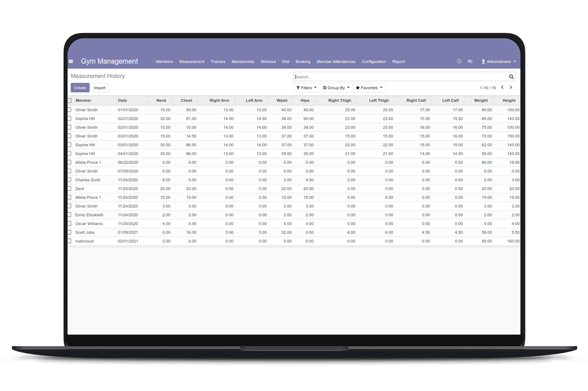This screenshot has height=391, width=588.
Task: Open the mahmoud record
Action: point(85,241)
